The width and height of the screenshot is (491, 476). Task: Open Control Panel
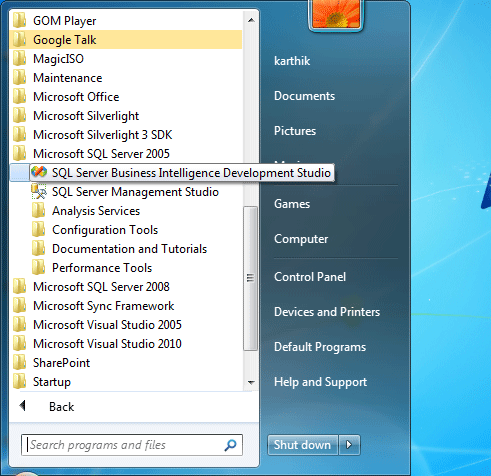coord(310,277)
